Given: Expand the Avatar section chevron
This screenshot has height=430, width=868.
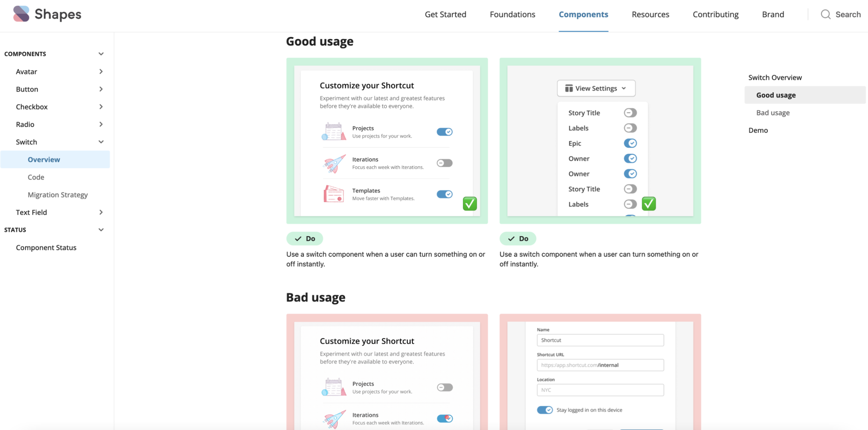Looking at the screenshot, I should pos(101,72).
